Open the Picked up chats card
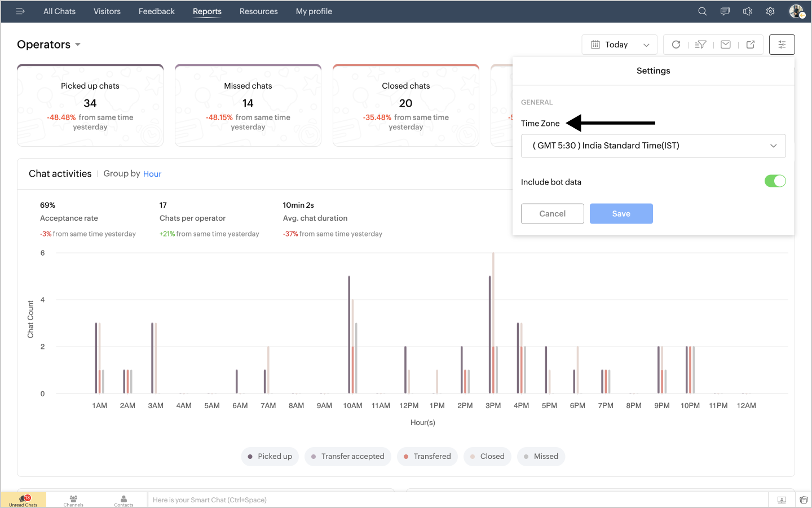This screenshot has height=508, width=812. tap(90, 106)
